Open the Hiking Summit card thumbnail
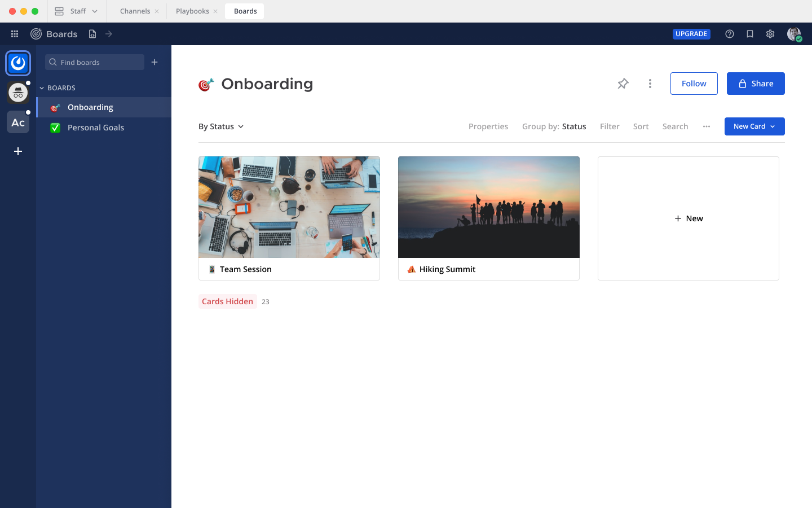The height and width of the screenshot is (508, 812). tap(488, 207)
